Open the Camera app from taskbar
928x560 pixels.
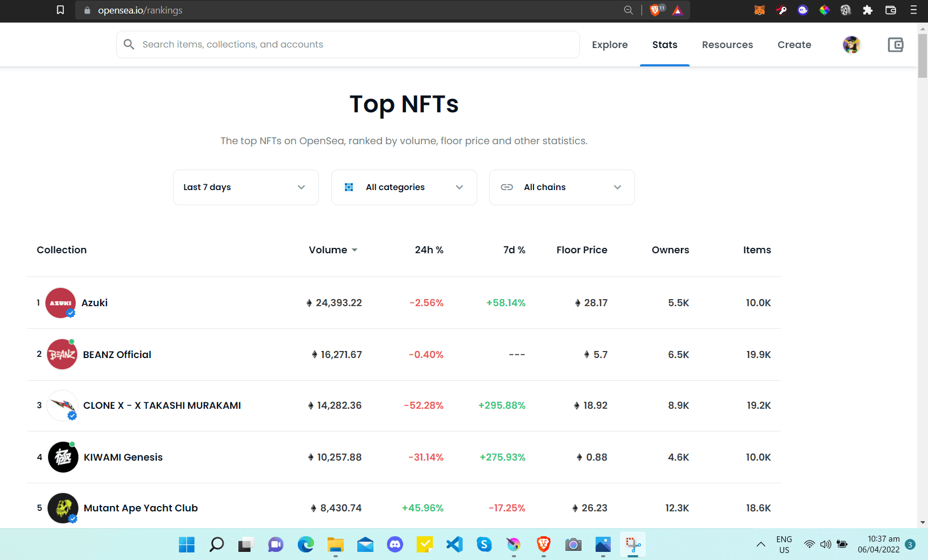(x=573, y=545)
